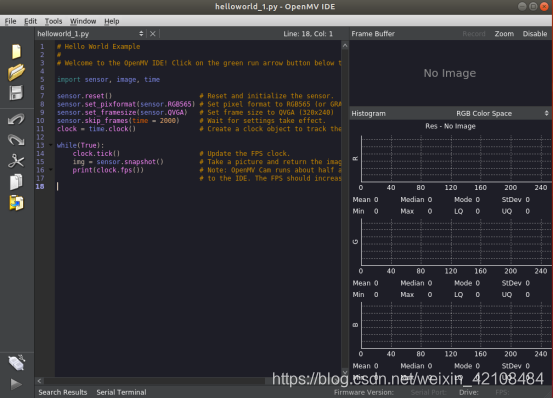Viewport: 554px width, 398px height.
Task: Open the Help menu
Action: pyautogui.click(x=112, y=21)
